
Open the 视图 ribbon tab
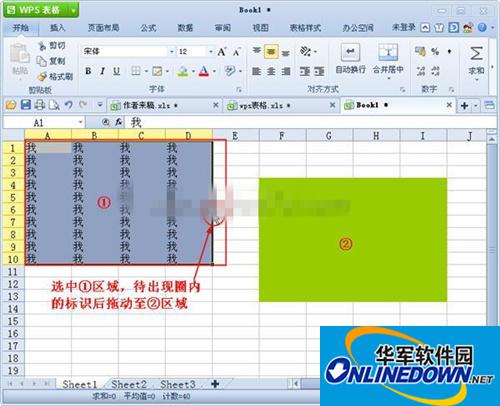(260, 28)
